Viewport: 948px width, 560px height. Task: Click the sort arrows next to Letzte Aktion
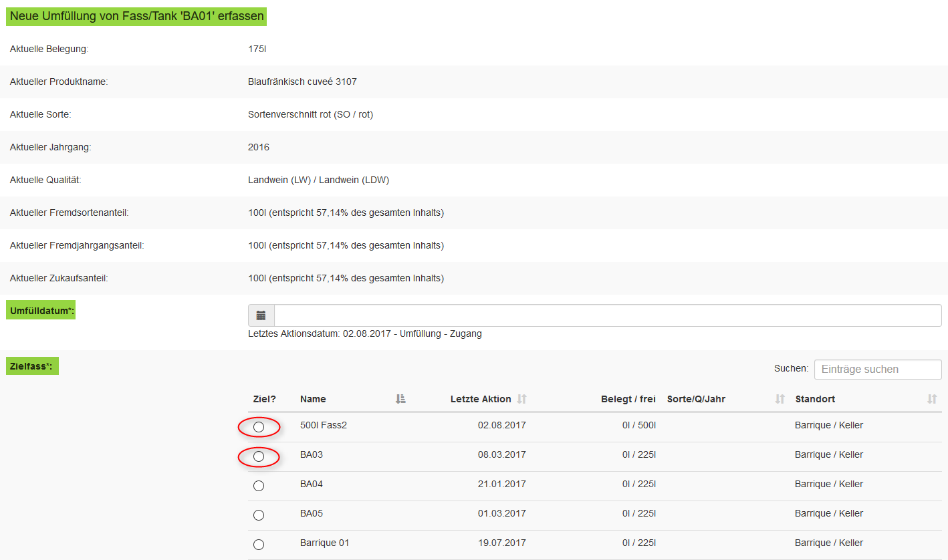[522, 399]
